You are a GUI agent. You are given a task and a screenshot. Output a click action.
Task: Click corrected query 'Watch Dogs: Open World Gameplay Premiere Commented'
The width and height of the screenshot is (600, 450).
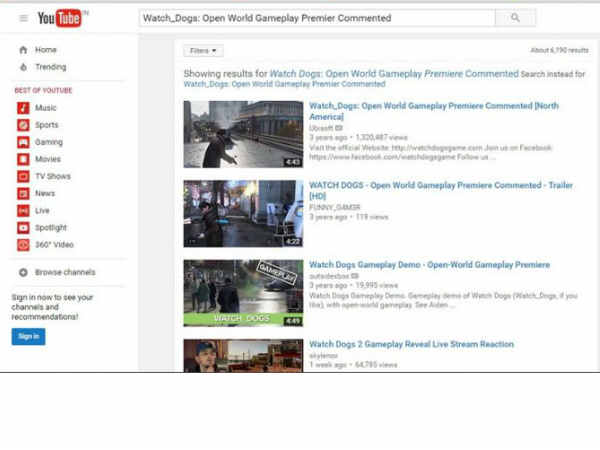(x=394, y=74)
